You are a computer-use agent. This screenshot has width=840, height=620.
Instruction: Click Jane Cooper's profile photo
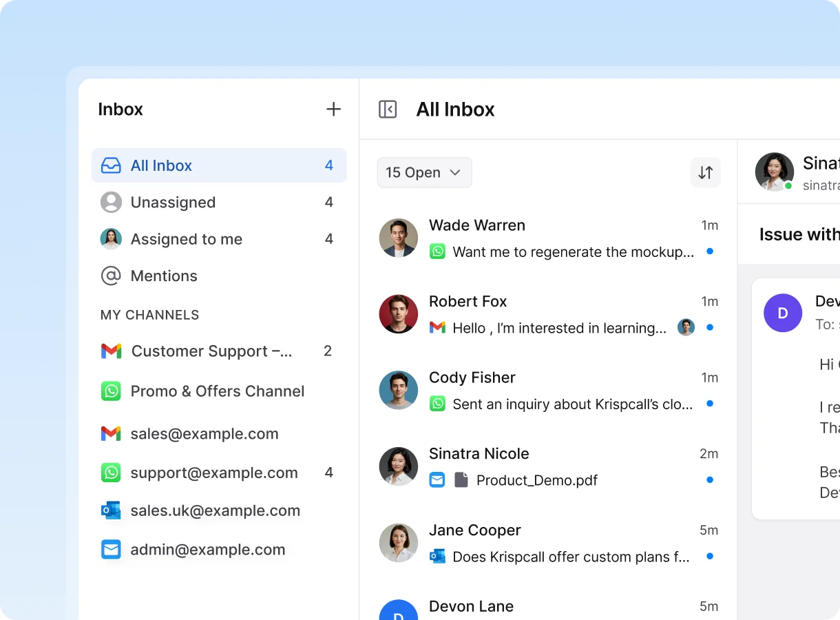[x=399, y=543]
